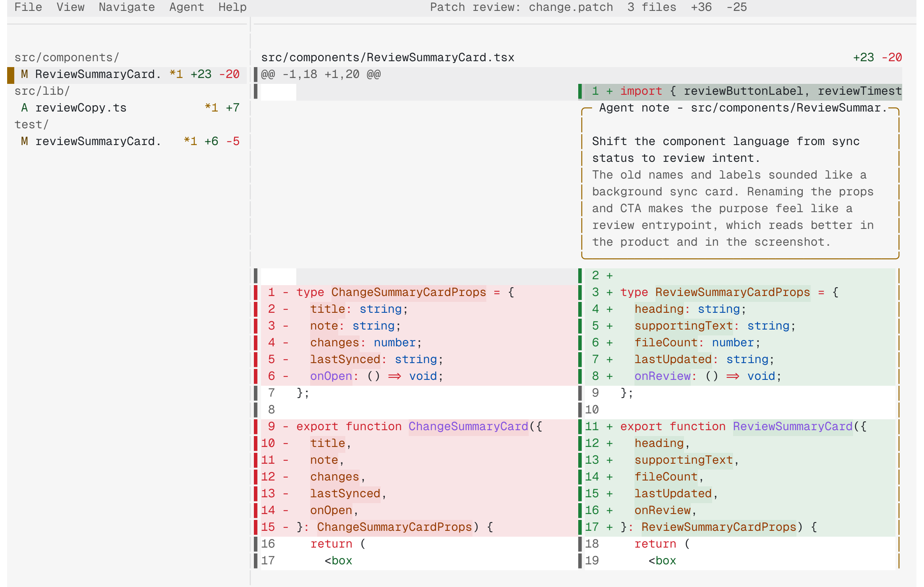Click the 3 files summary in title bar

coord(652,7)
